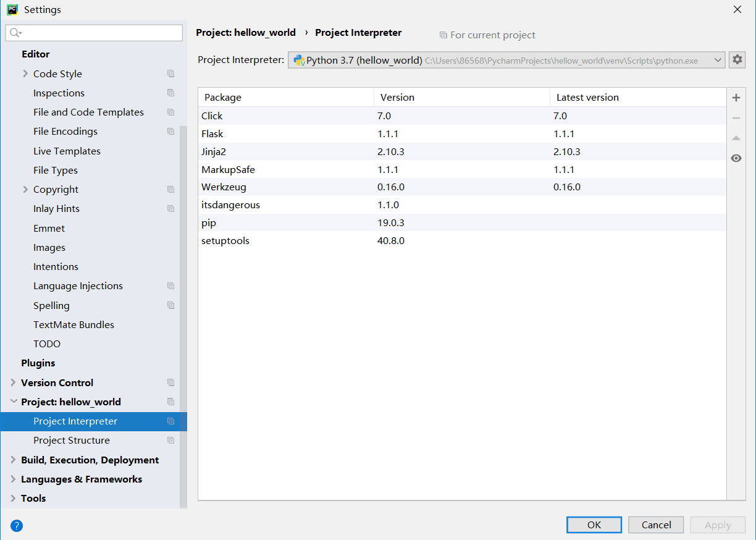Open the TODO settings page
The image size is (756, 540).
click(x=47, y=344)
